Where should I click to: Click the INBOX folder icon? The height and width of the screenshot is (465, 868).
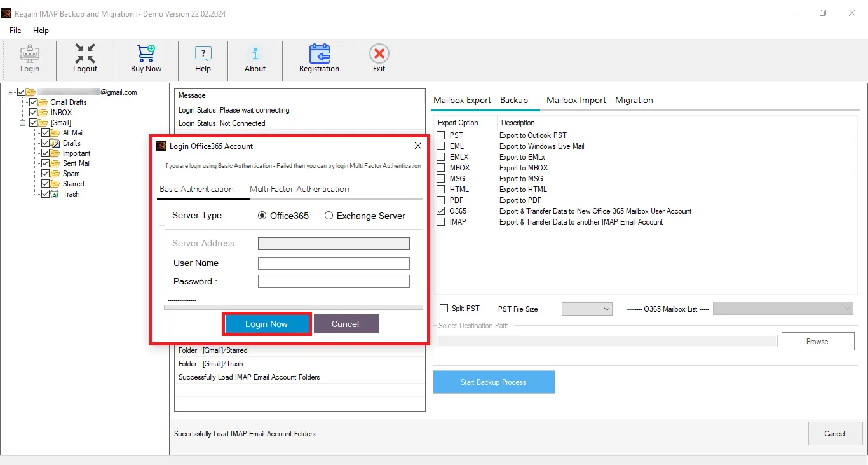(43, 113)
